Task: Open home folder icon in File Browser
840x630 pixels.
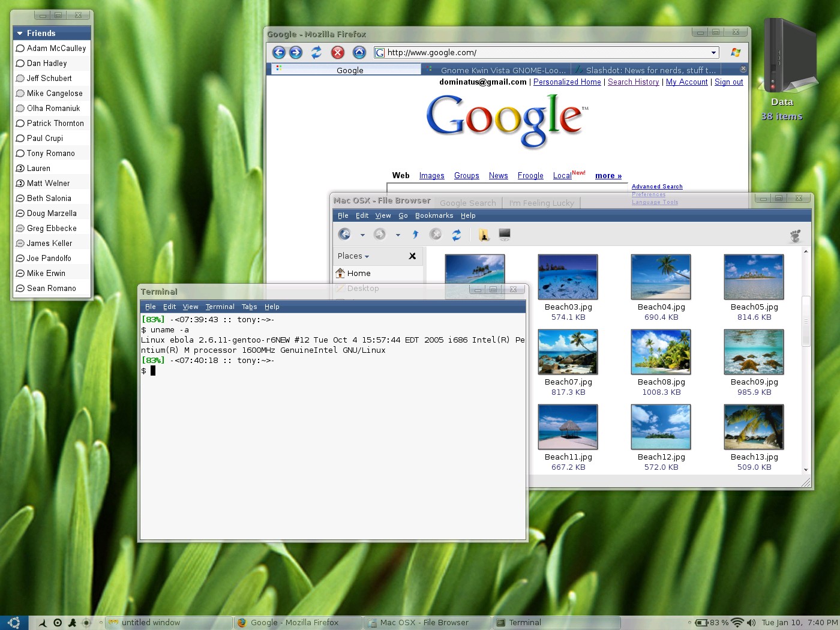Action: coord(484,235)
